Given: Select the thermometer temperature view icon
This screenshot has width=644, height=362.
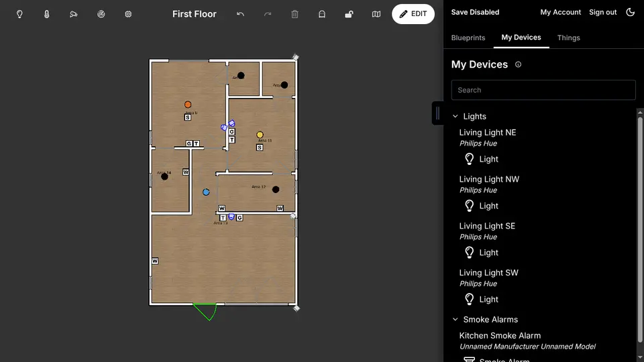Looking at the screenshot, I should (x=46, y=14).
